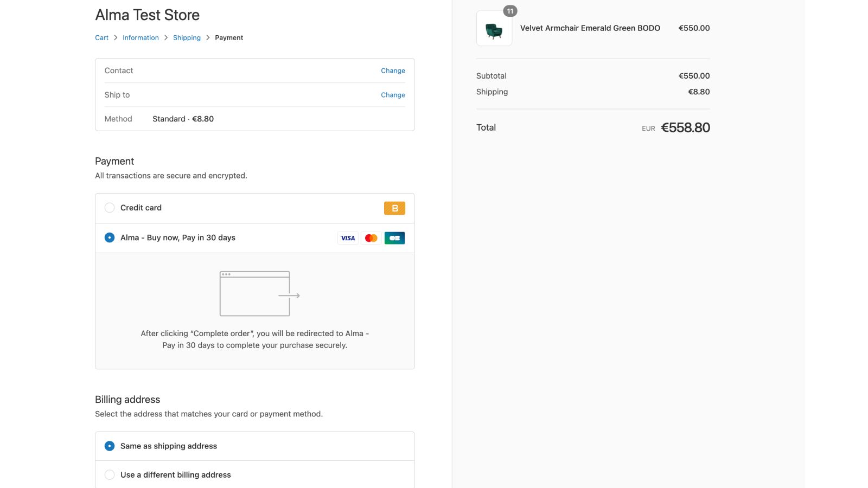Screen dimensions: 868x488
Task: Click the Total label in order summary
Action: coord(486,127)
